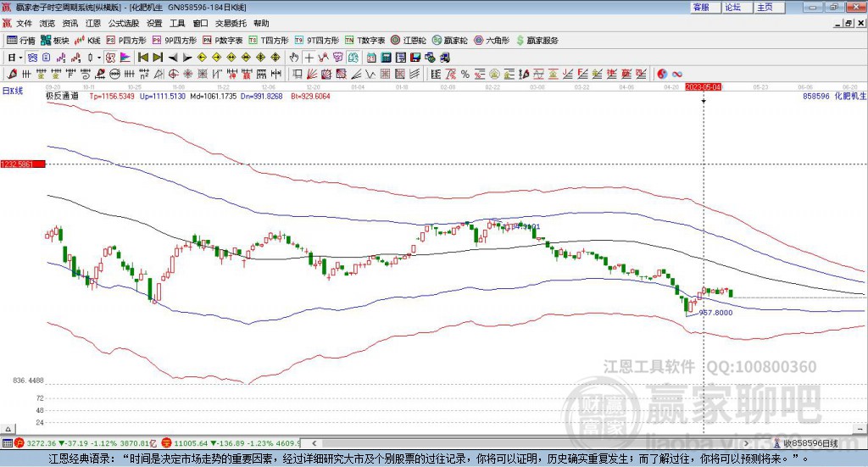Open the P四方形 tool
This screenshot has height=467, width=868.
[x=126, y=41]
